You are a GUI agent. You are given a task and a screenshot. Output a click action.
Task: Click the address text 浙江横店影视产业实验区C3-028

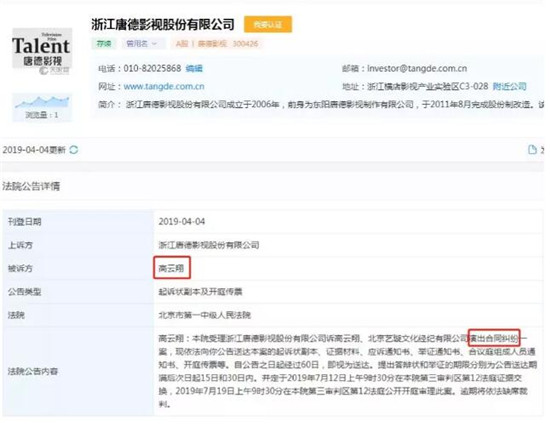(x=428, y=86)
